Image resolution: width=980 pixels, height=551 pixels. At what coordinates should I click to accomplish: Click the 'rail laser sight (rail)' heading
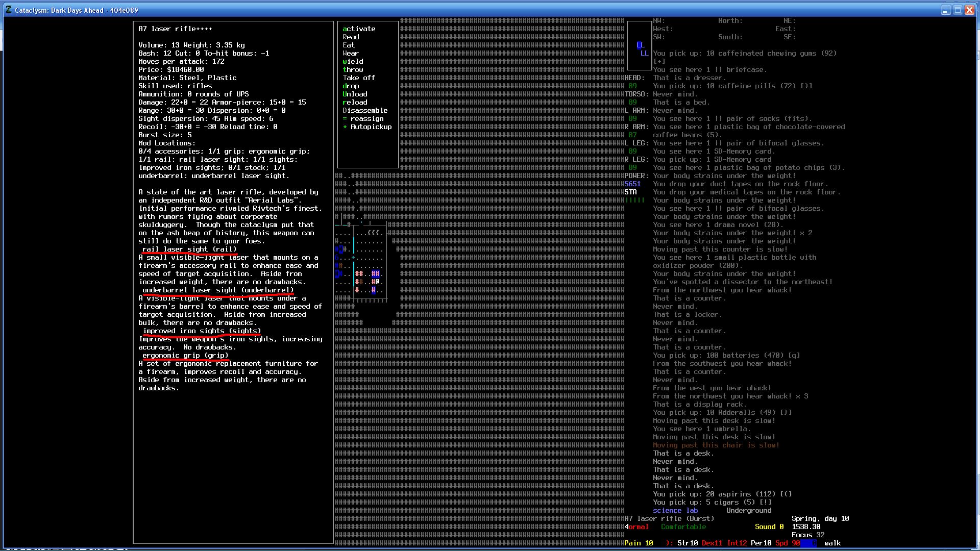click(189, 249)
